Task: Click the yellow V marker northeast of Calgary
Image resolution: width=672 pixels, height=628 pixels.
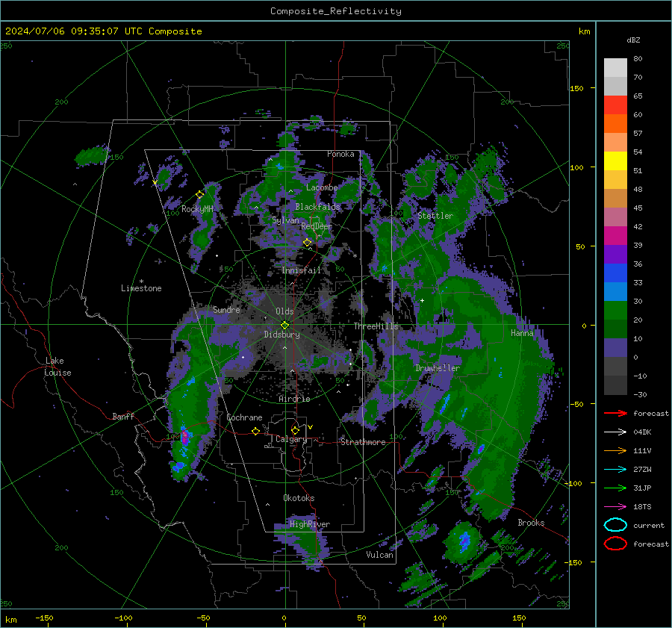Action: point(311,427)
